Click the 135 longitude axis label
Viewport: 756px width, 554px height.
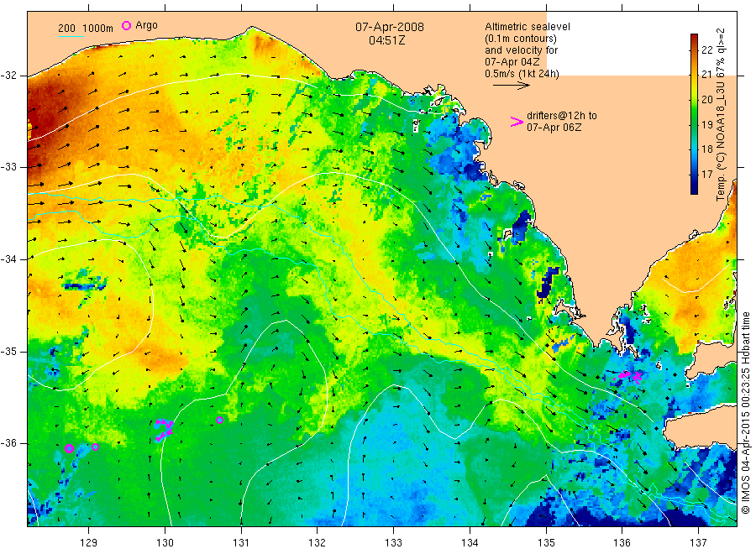[546, 543]
